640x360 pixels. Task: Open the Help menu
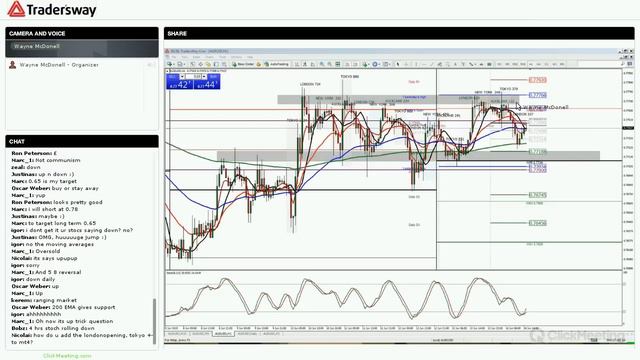(250, 57)
